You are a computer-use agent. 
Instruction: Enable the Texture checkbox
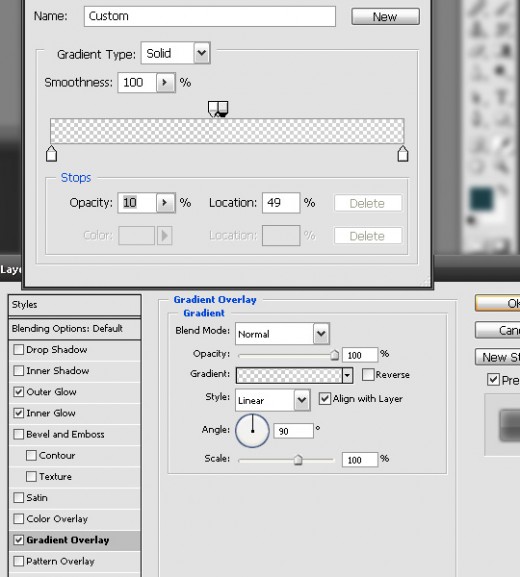click(31, 477)
